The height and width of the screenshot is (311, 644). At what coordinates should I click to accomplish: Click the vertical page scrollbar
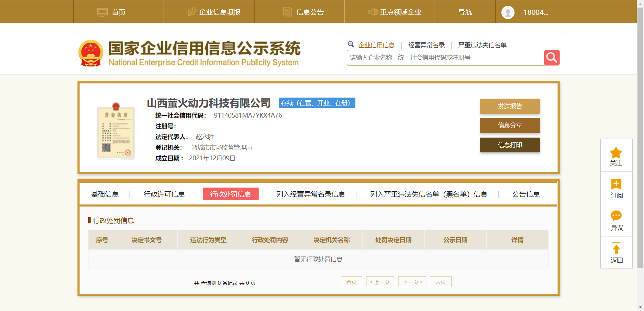click(x=640, y=138)
